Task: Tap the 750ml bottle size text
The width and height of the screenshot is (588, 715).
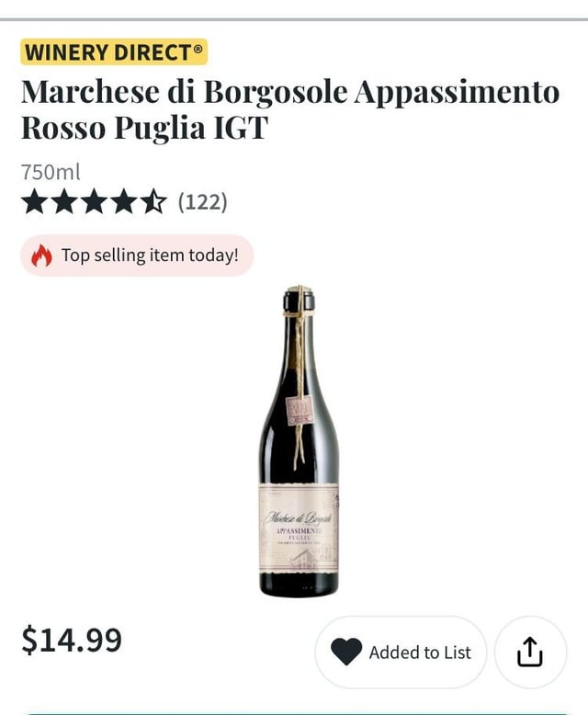Action: point(51,172)
